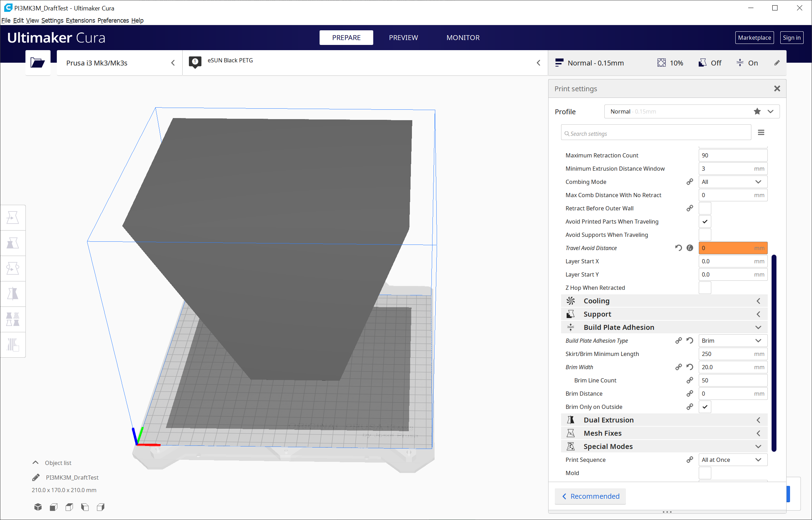Click the Marketplace button
812x520 pixels.
click(x=754, y=38)
